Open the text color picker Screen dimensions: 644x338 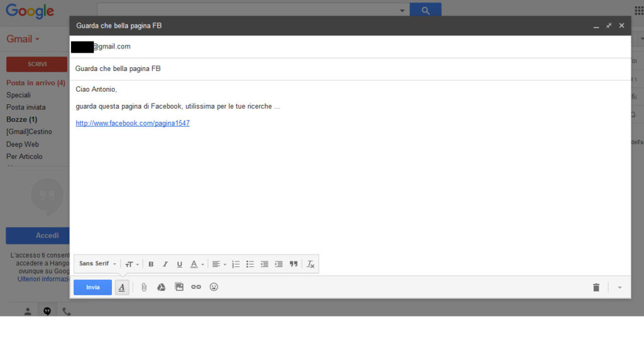point(197,264)
